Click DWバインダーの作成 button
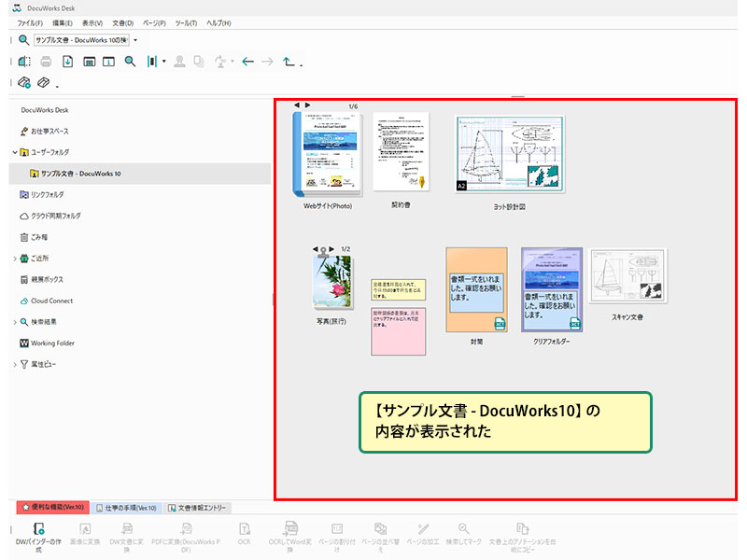The image size is (747, 560). click(x=38, y=538)
